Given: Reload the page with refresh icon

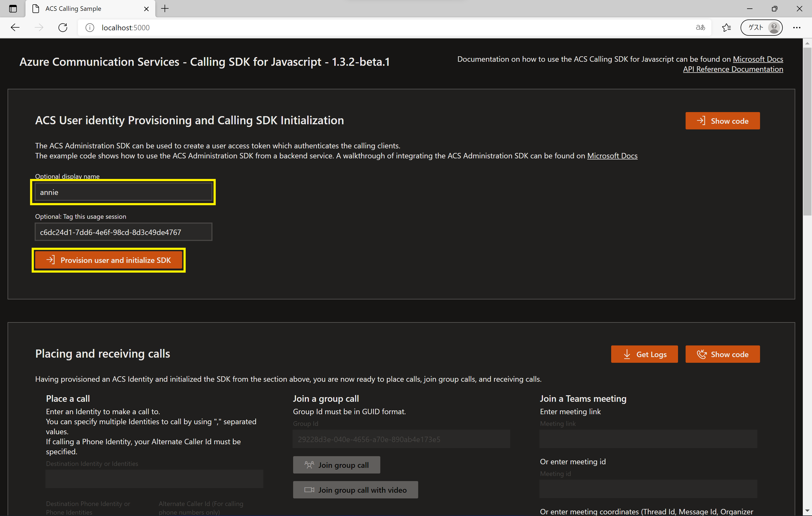Looking at the screenshot, I should tap(63, 28).
